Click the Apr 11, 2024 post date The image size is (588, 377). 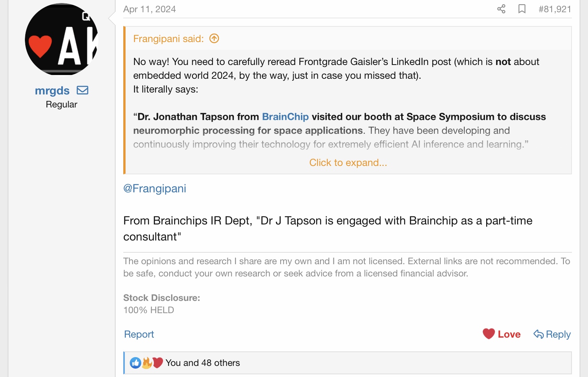(149, 9)
